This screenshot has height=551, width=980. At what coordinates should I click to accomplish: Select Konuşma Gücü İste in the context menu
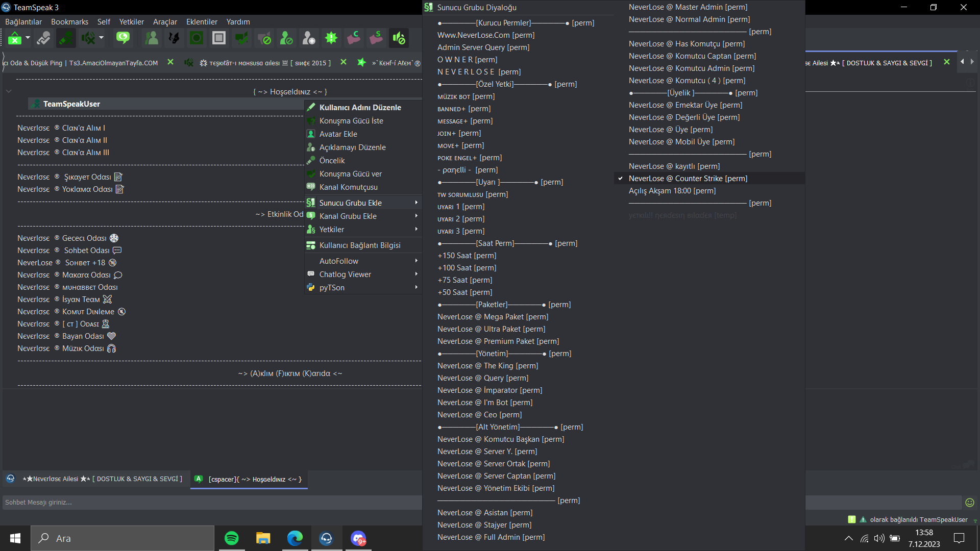[363, 121]
